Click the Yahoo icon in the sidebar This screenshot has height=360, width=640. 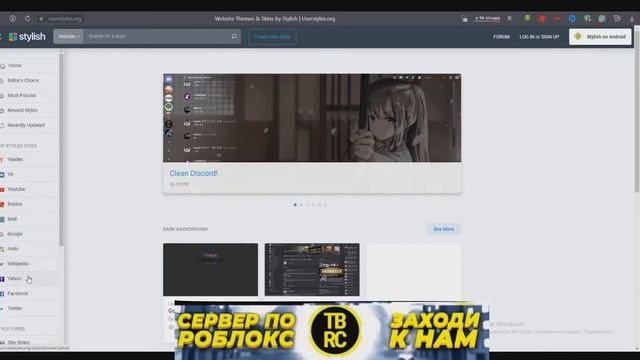2,279
